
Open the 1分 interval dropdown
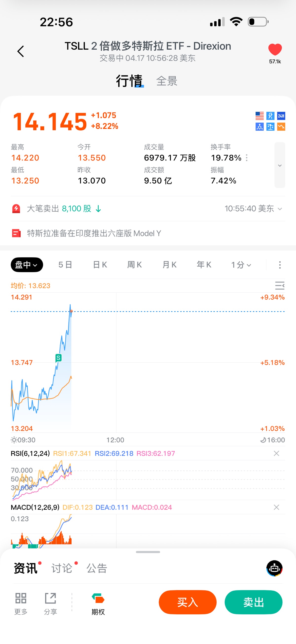[x=241, y=265]
